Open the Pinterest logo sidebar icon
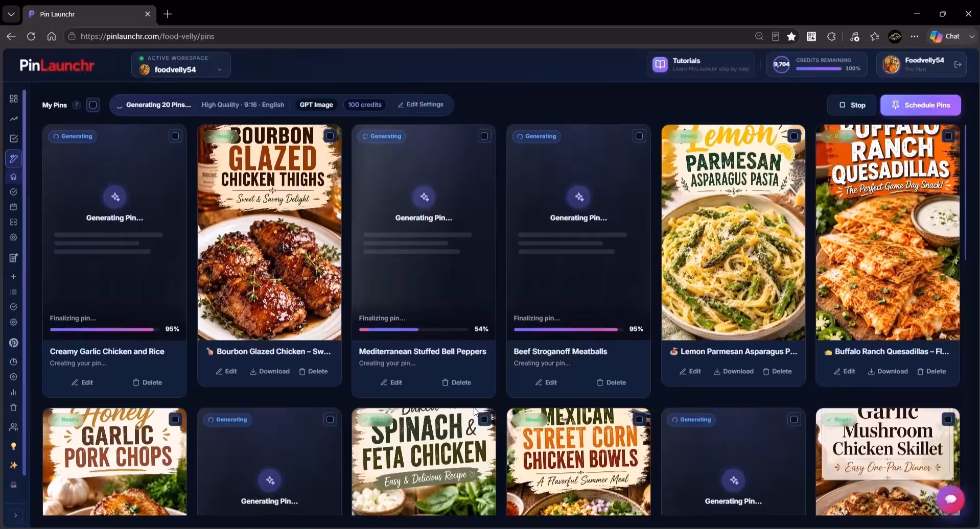The image size is (980, 529). [14, 343]
